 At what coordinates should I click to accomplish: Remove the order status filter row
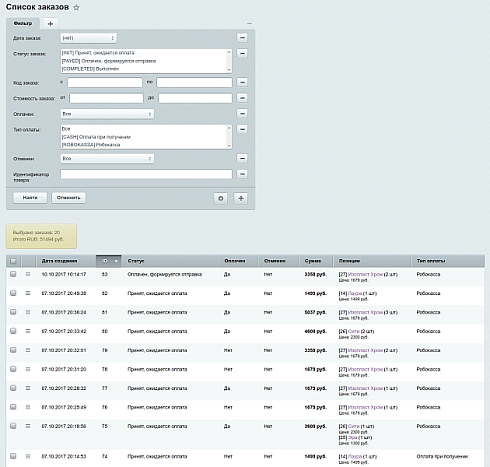pos(242,53)
